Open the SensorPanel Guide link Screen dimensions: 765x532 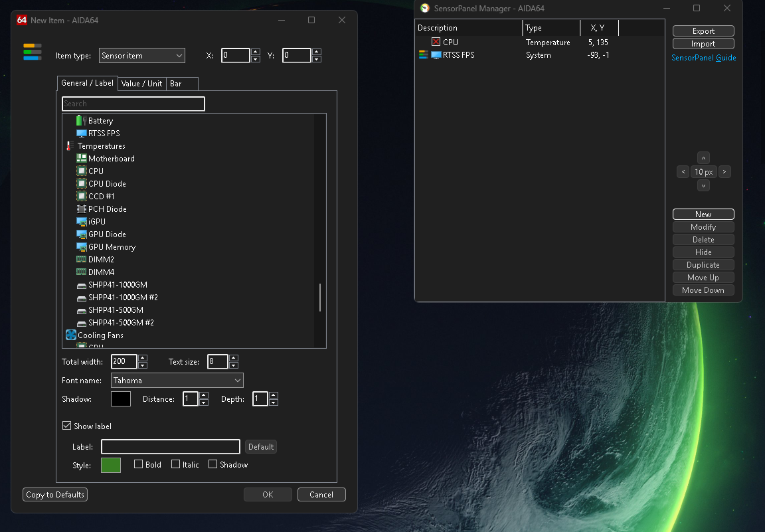[703, 58]
